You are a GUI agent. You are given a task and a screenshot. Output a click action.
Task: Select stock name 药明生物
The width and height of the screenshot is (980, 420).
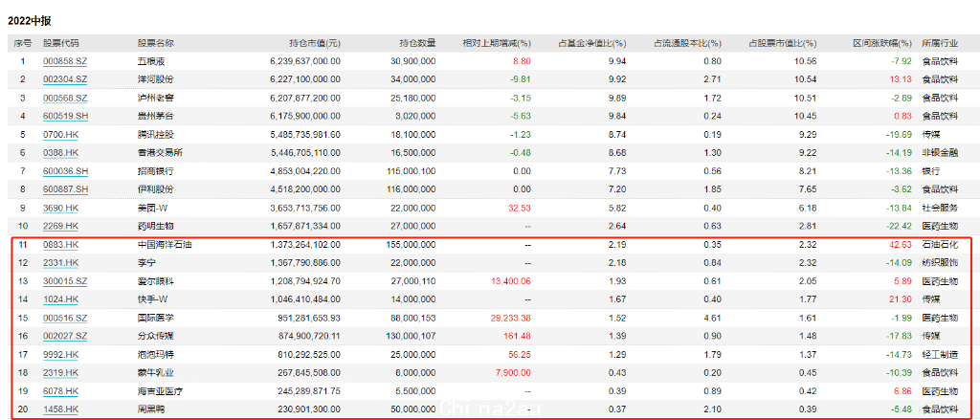155,226
